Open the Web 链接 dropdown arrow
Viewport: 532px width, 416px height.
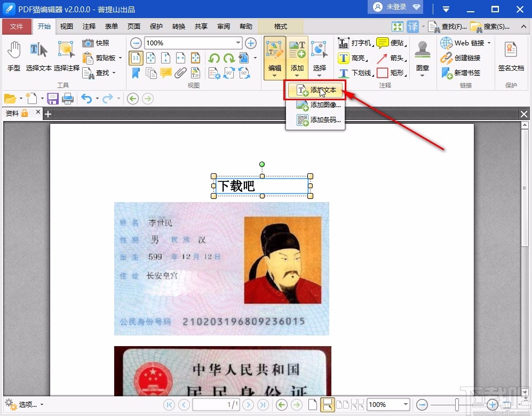click(x=490, y=43)
